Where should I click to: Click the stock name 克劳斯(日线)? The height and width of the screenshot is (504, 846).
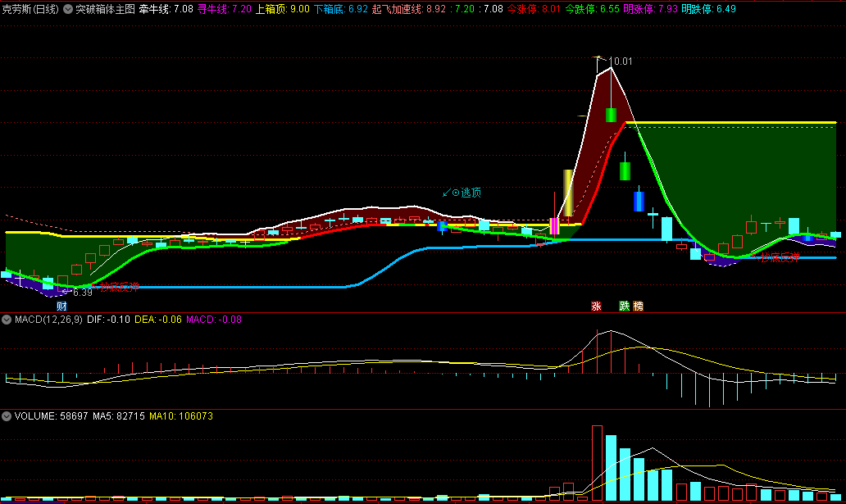coord(30,9)
